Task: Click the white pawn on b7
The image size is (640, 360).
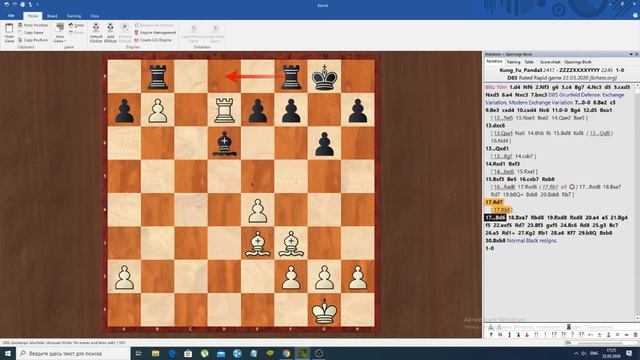Action: [158, 110]
